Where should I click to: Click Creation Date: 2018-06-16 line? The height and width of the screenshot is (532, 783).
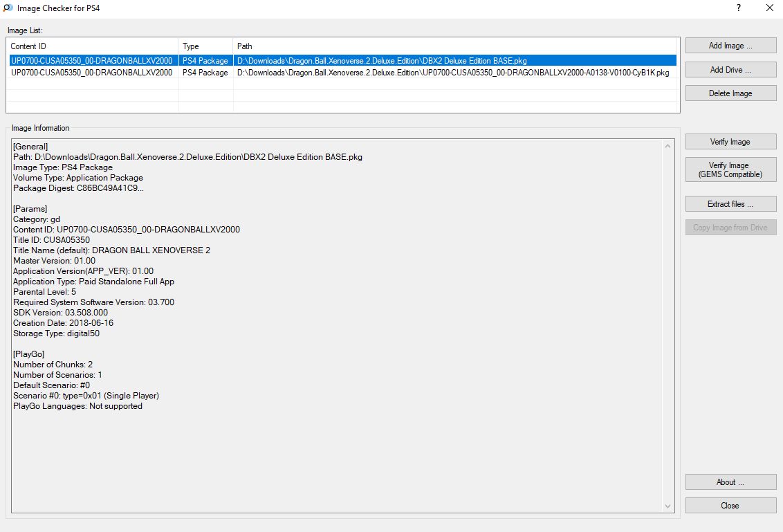64,323
